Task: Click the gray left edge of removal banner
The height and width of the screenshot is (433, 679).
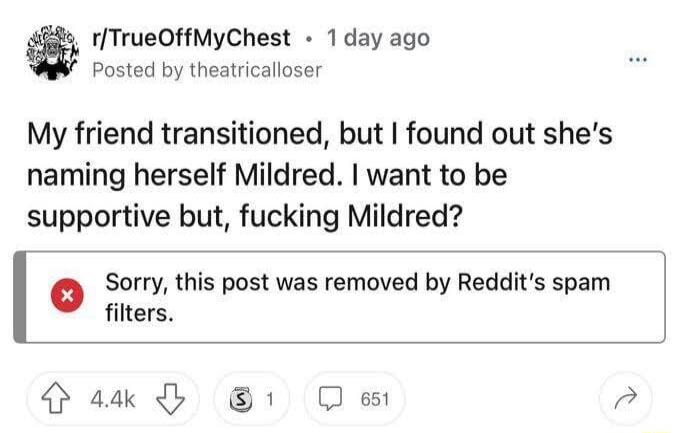Action: tap(18, 297)
